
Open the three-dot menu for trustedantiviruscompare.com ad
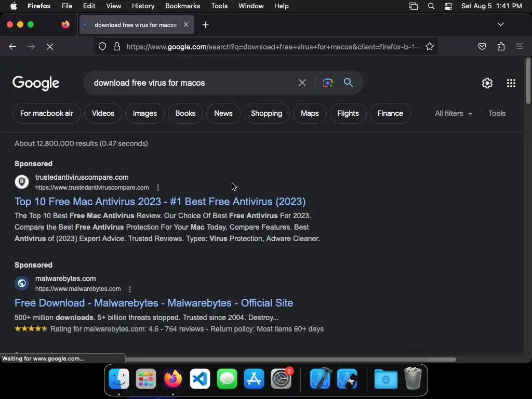pyautogui.click(x=158, y=187)
